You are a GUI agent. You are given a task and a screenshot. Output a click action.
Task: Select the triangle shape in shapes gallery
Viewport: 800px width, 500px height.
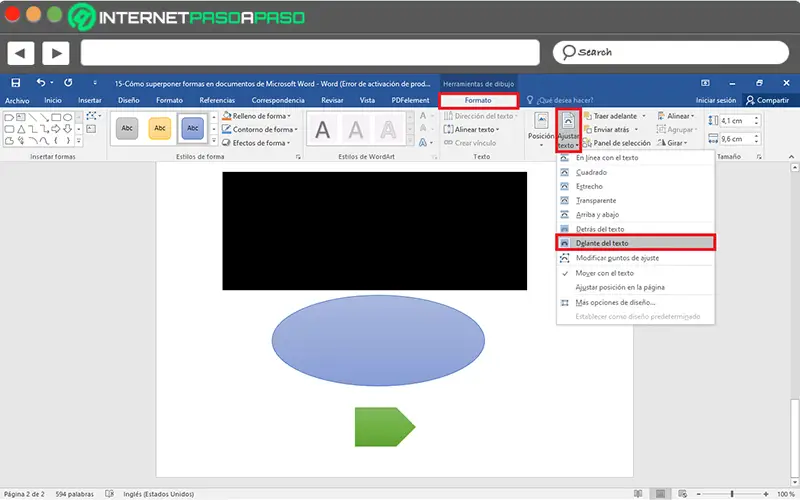point(21,129)
